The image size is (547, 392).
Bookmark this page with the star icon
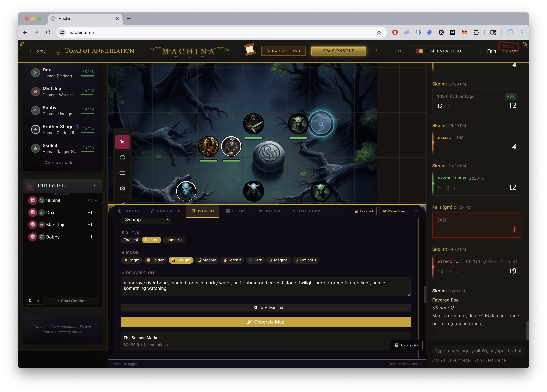pos(379,32)
